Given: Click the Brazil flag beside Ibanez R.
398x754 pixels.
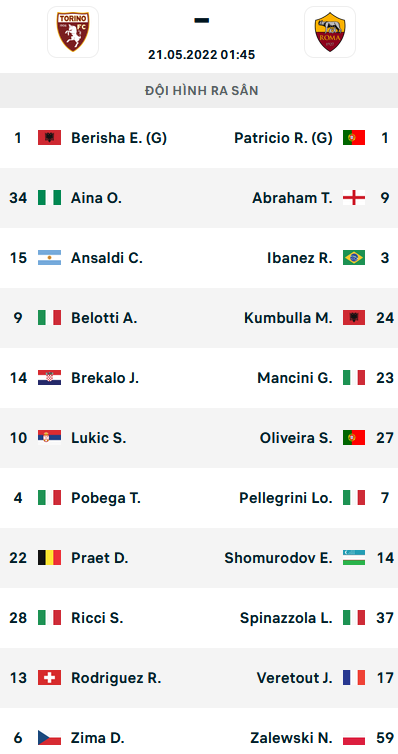Looking at the screenshot, I should [x=354, y=258].
